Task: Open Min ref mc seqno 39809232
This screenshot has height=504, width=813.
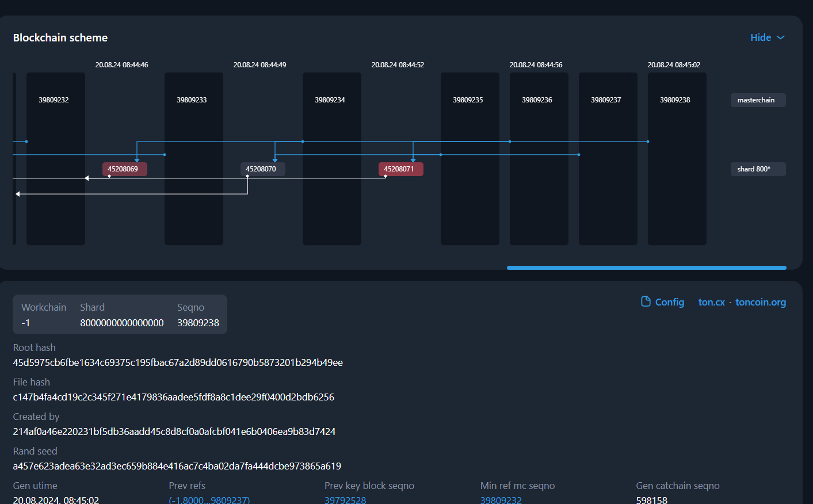Action: tap(501, 500)
